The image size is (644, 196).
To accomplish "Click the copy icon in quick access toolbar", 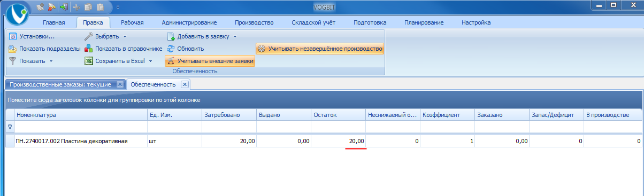I will (88, 7).
